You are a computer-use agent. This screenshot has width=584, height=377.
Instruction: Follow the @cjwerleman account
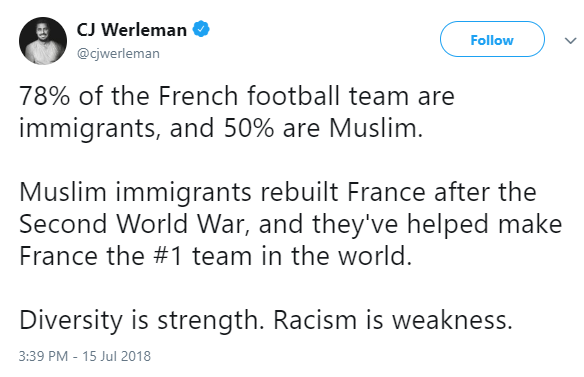pyautogui.click(x=492, y=39)
